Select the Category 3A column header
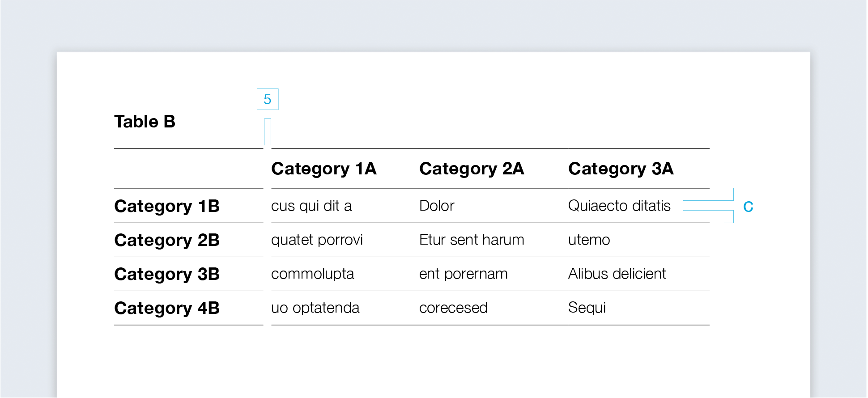This screenshot has height=398, width=868. tap(621, 169)
